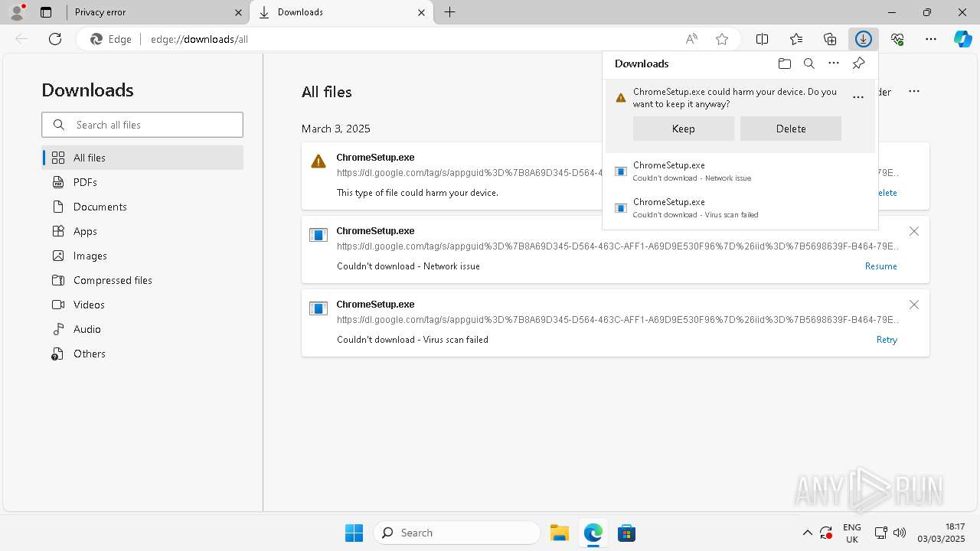Click ChromeSetup.exe name in Virus scan failed row
The height and width of the screenshot is (551, 980).
[375, 305]
